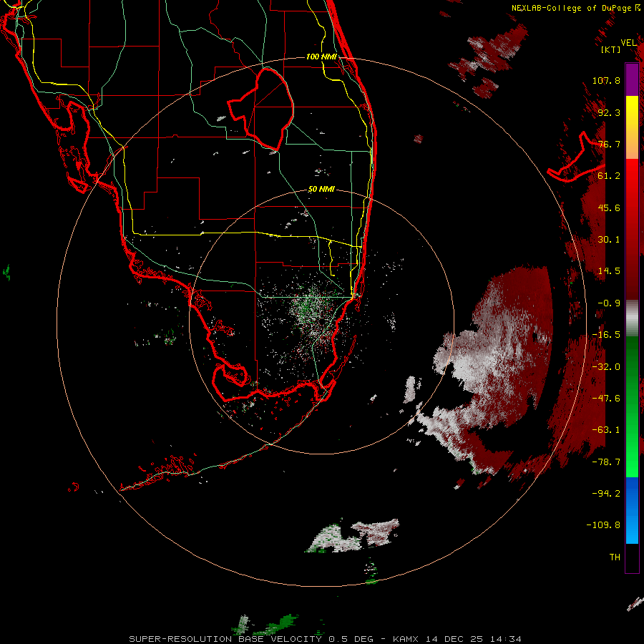Click the 50 NMI range ring label
Image resolution: width=644 pixels, height=644 pixels.
(321, 190)
